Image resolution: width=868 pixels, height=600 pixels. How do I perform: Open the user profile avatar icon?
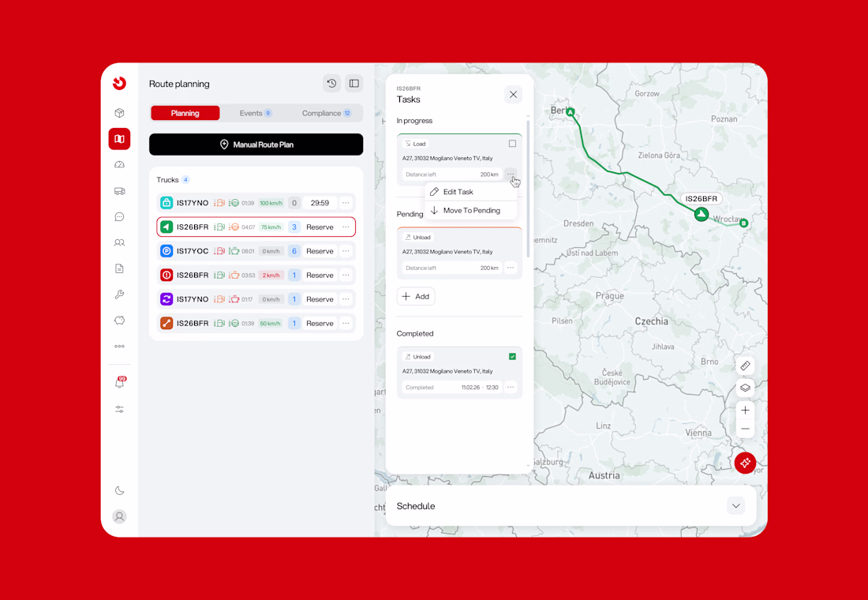click(119, 516)
